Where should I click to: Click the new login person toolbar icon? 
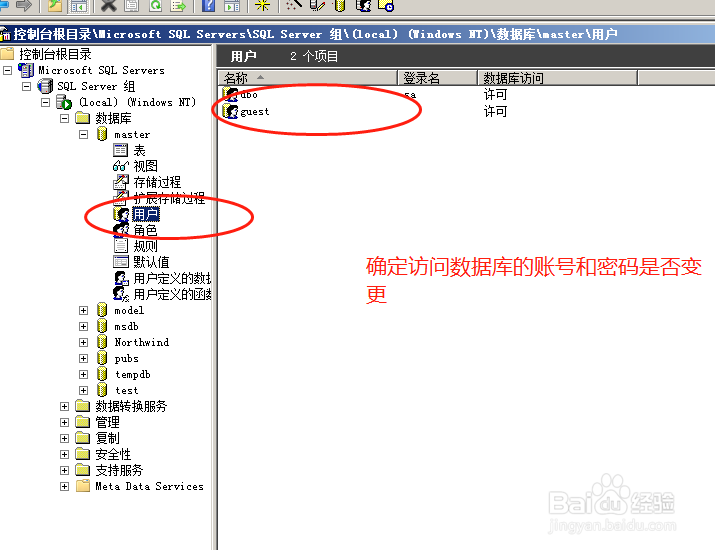coord(363,5)
